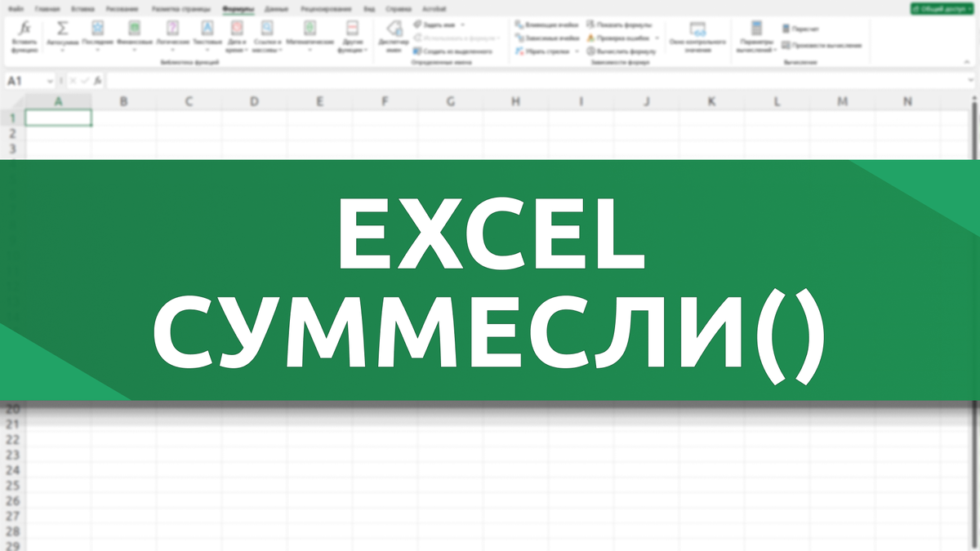Click Error Checking
The width and height of the screenshot is (980, 551).
pyautogui.click(x=618, y=38)
